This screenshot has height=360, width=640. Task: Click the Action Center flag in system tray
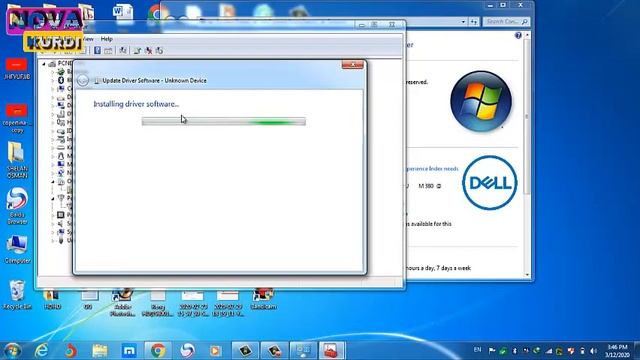pyautogui.click(x=492, y=351)
